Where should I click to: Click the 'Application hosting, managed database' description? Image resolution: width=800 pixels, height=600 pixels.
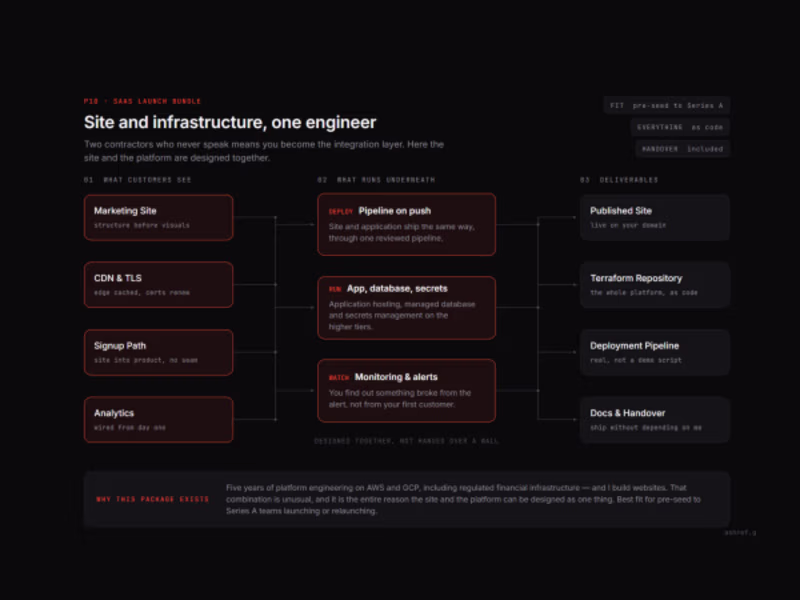pyautogui.click(x=402, y=315)
